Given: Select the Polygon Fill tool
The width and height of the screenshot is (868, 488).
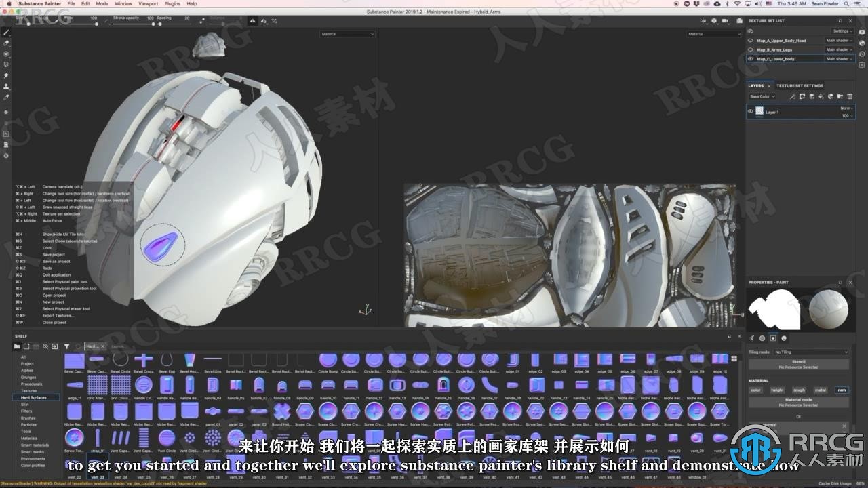Looking at the screenshot, I should (6, 64).
